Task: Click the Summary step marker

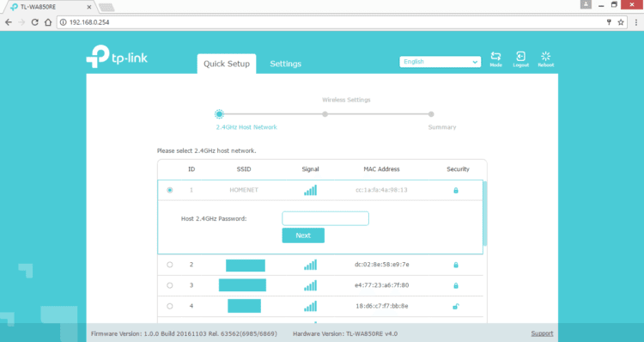Action: [x=431, y=114]
